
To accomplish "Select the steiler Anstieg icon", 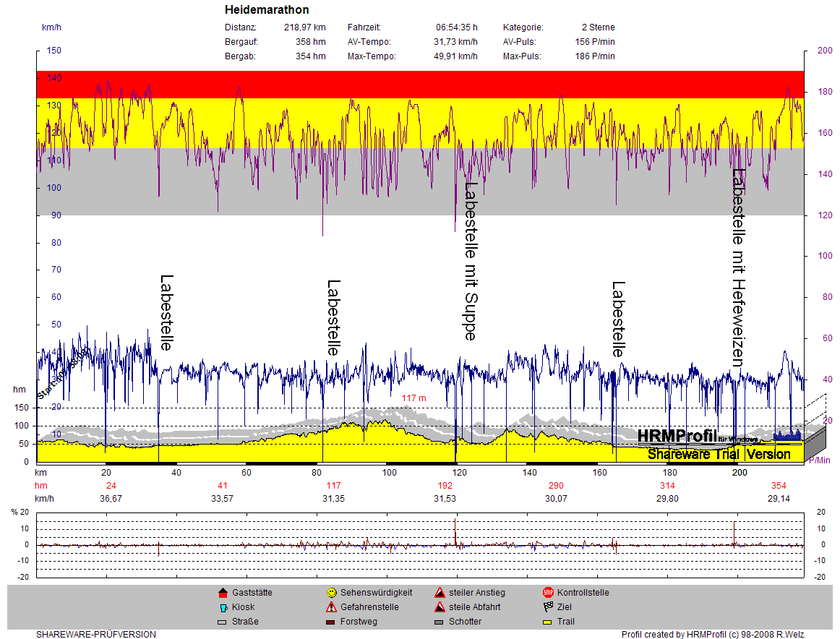I will [439, 592].
